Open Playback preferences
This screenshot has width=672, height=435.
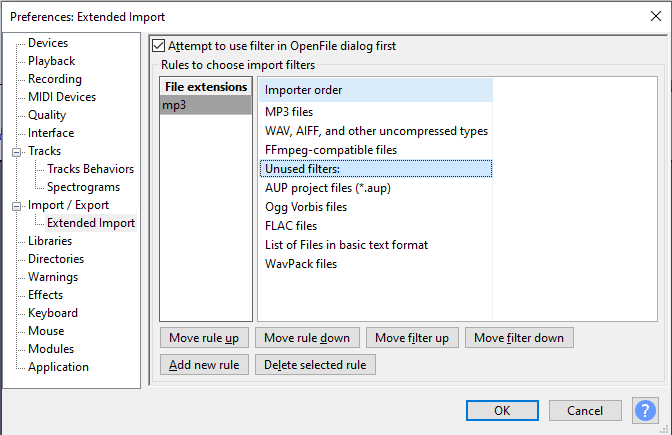point(51,61)
